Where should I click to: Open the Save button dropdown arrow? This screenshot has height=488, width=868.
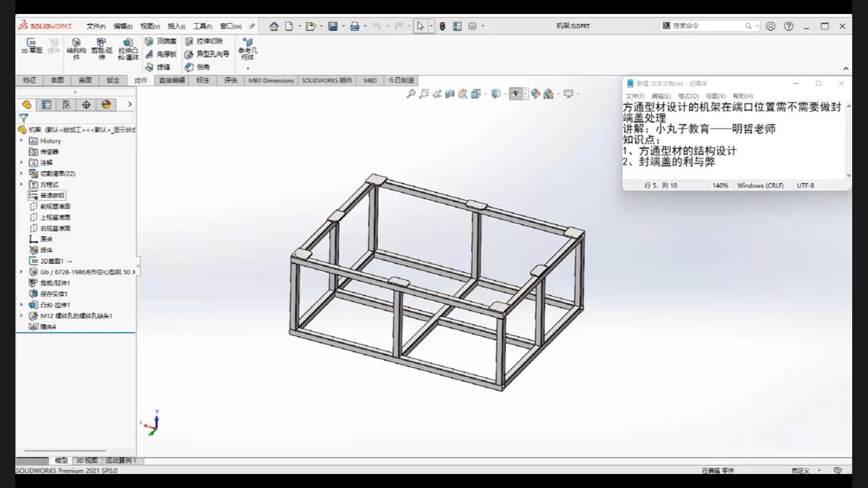tap(343, 26)
